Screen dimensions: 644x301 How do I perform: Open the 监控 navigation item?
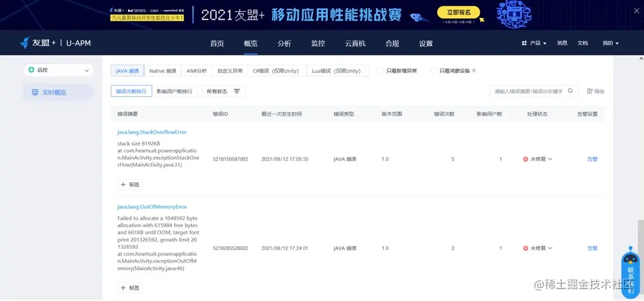click(x=318, y=44)
